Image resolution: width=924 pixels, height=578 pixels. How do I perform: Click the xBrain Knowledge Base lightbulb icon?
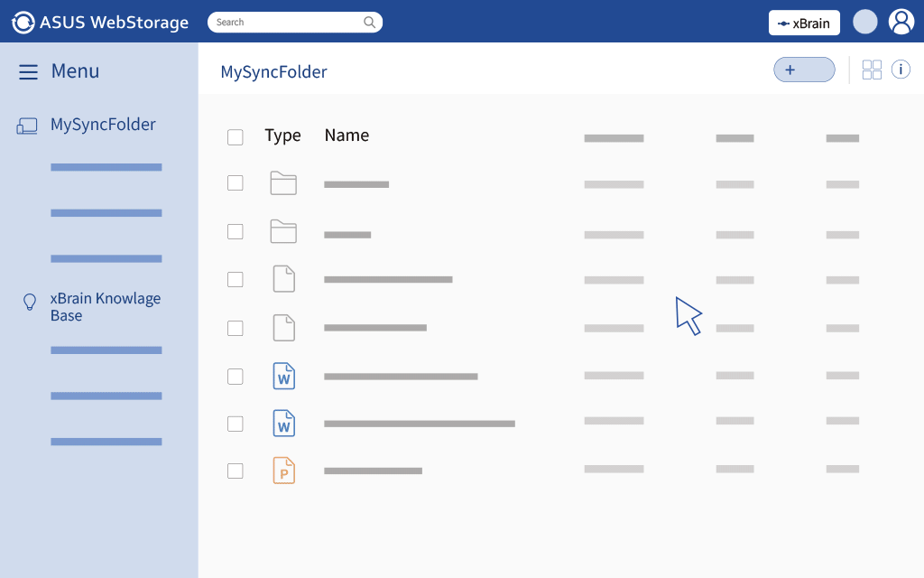coord(29,303)
